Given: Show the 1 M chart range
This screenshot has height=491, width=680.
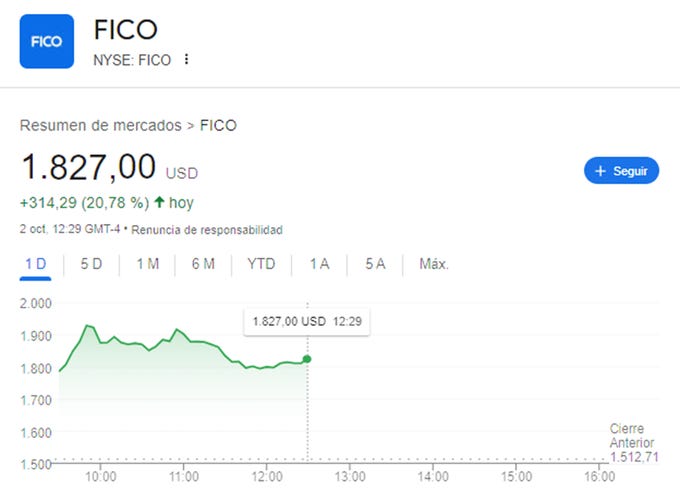Looking at the screenshot, I should click(x=148, y=264).
